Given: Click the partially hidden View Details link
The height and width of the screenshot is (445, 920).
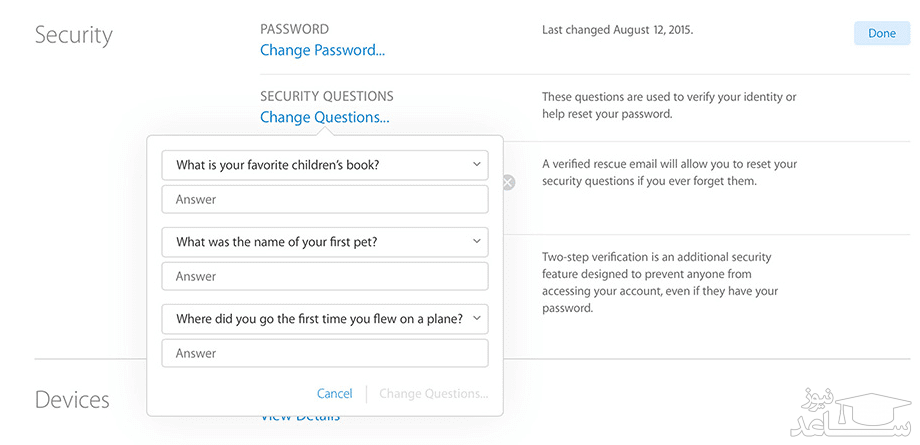Looking at the screenshot, I should (300, 418).
